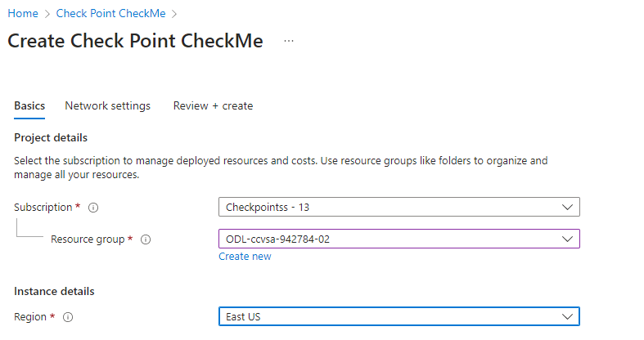The width and height of the screenshot is (644, 340).
Task: Click the Create new resource group link
Action: (245, 257)
